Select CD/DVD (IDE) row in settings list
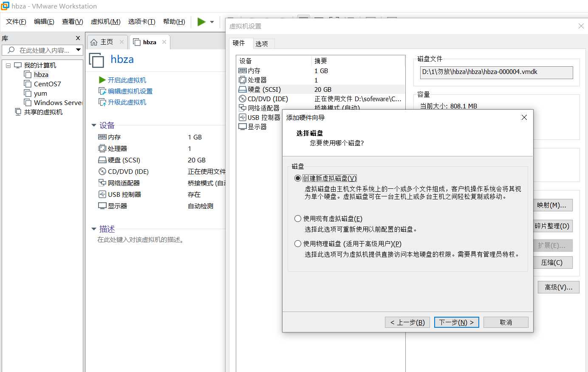This screenshot has height=372, width=588. point(321,99)
